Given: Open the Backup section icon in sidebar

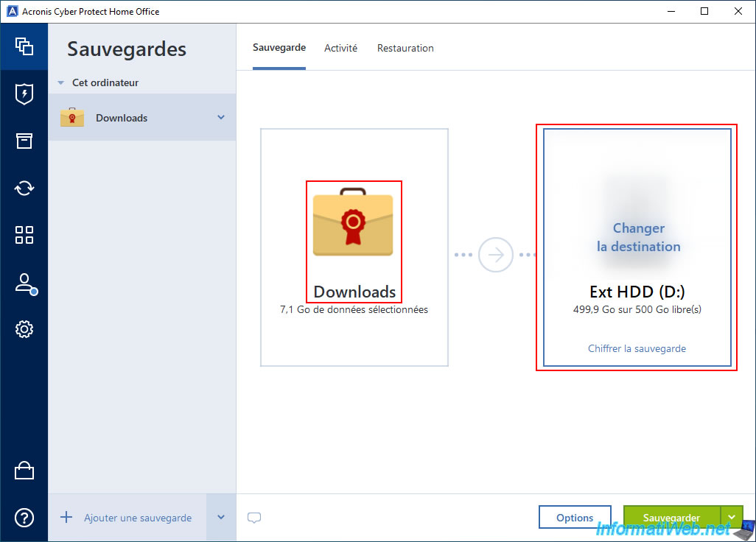Looking at the screenshot, I should pyautogui.click(x=24, y=46).
